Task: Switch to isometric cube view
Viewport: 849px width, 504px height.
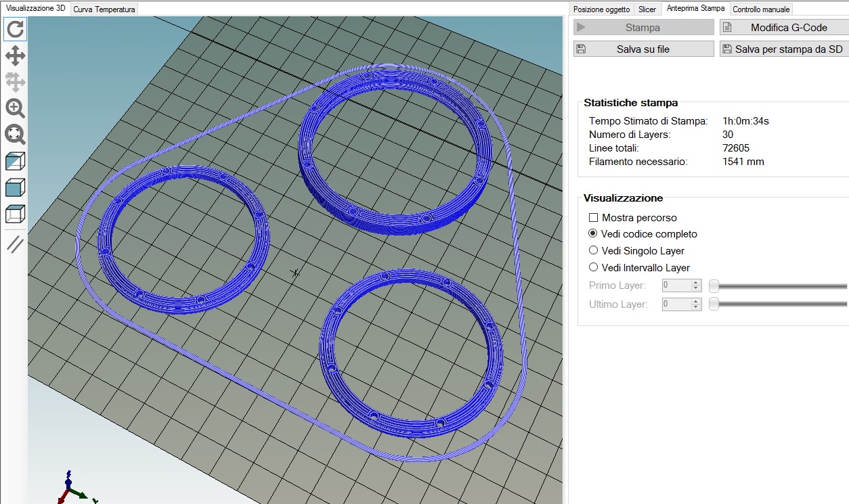Action: tap(15, 161)
